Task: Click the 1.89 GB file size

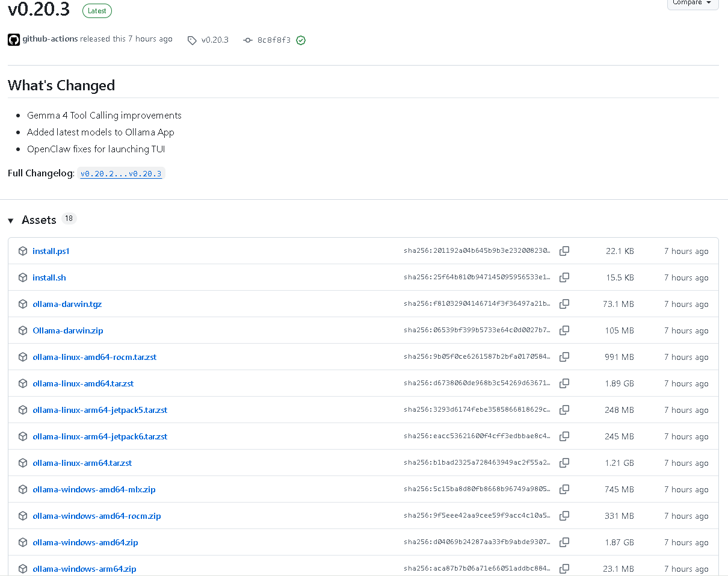Action: point(620,383)
